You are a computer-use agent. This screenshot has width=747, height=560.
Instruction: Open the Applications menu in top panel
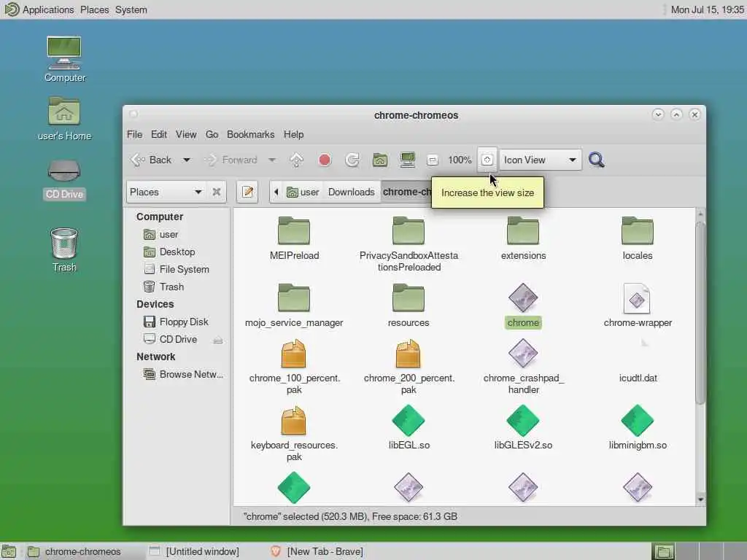[39, 9]
